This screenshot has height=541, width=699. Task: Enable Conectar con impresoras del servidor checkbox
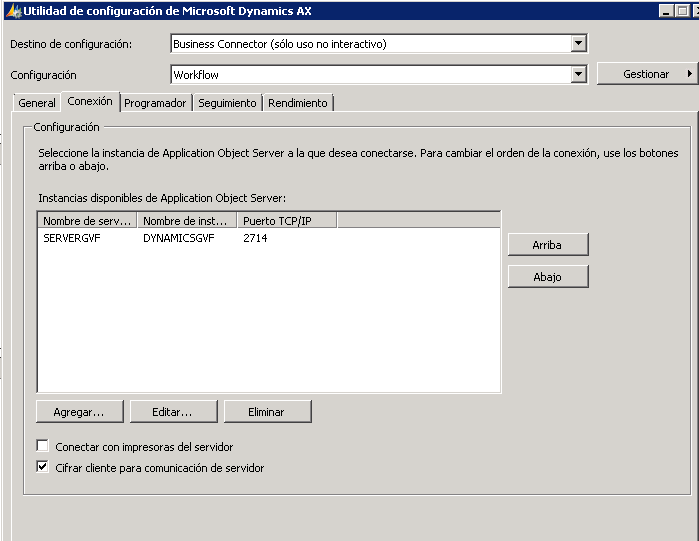tap(43, 446)
